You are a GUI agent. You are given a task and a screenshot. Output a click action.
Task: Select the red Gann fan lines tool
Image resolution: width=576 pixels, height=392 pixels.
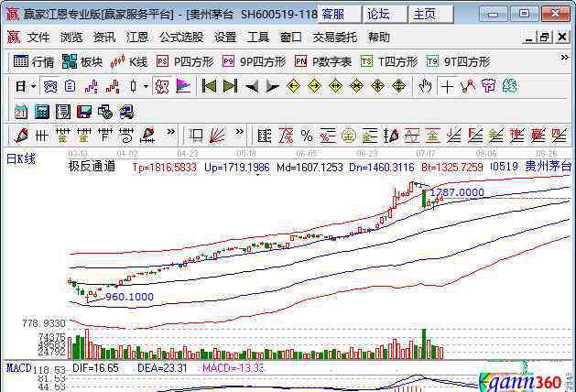coord(217,136)
